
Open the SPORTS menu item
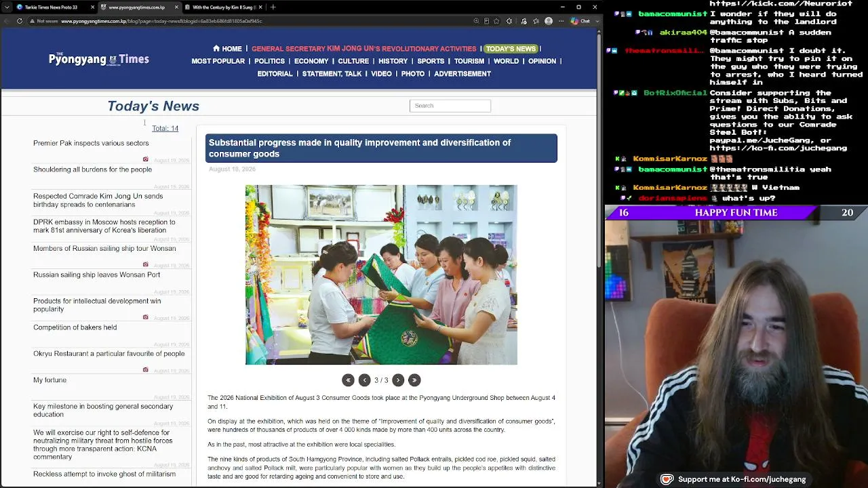tap(431, 61)
